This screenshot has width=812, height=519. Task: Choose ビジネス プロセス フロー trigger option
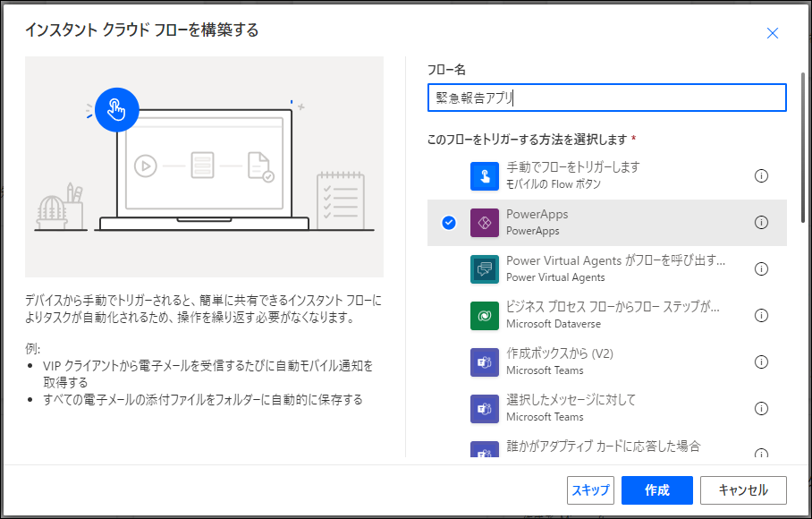607,316
